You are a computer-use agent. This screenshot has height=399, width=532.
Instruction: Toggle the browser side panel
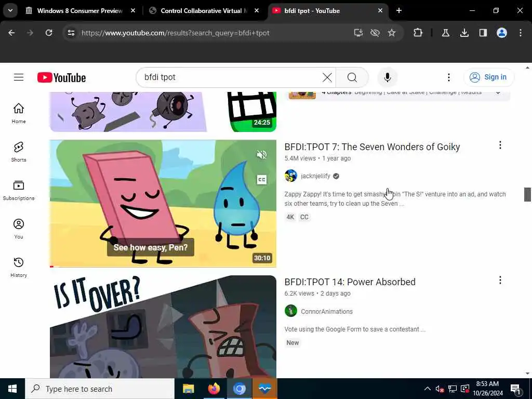(x=483, y=33)
